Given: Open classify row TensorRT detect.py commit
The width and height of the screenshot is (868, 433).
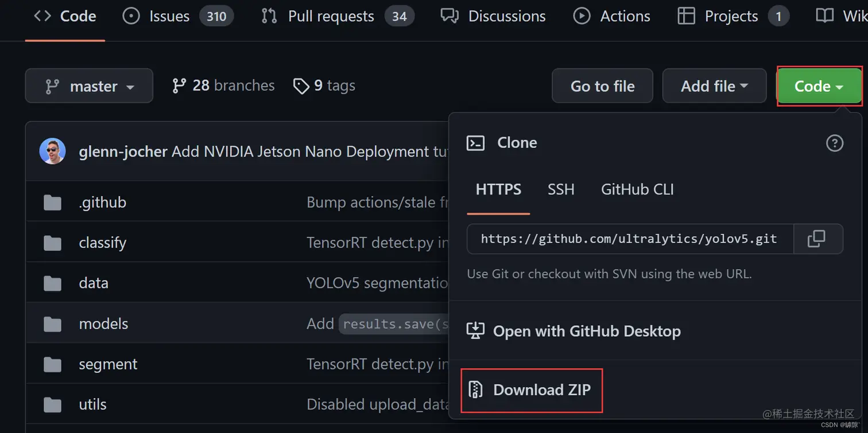Looking at the screenshot, I should pos(377,243).
